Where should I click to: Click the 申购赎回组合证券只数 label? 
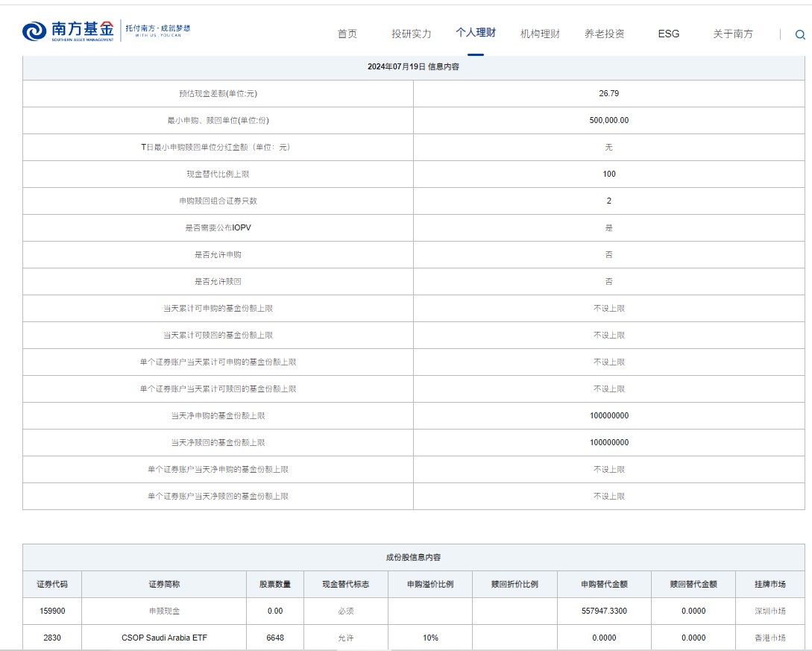click(218, 201)
